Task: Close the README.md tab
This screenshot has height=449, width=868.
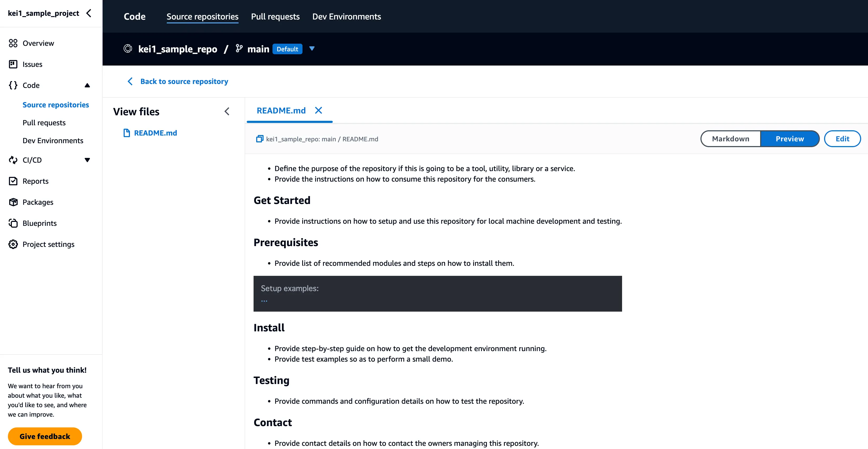Action: click(319, 110)
